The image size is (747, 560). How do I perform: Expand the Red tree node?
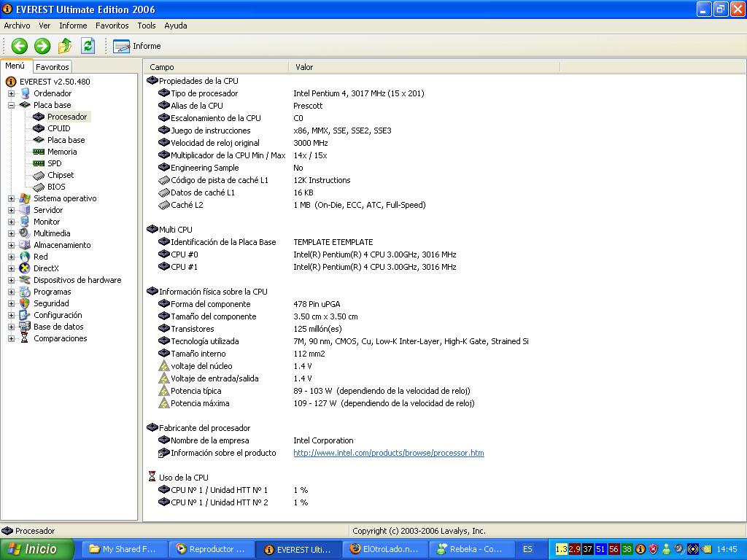pyautogui.click(x=12, y=257)
